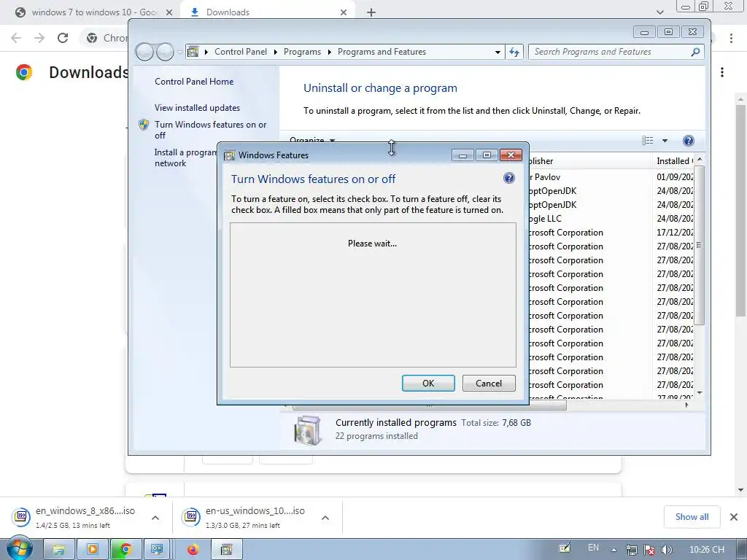
Task: Open Windows Features help icon
Action: (x=508, y=178)
